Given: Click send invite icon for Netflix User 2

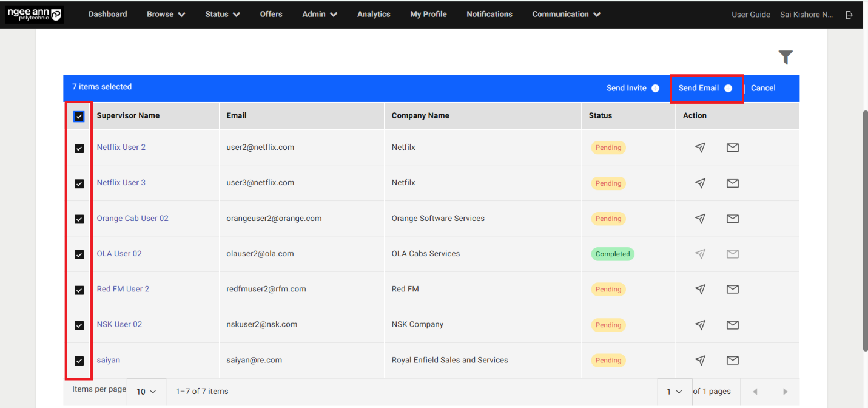Looking at the screenshot, I should click(700, 148).
